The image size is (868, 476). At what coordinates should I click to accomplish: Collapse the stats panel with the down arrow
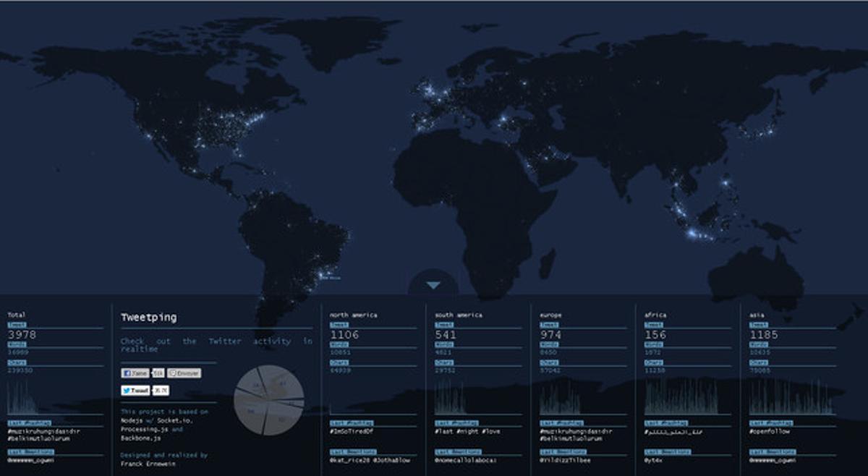click(x=433, y=286)
